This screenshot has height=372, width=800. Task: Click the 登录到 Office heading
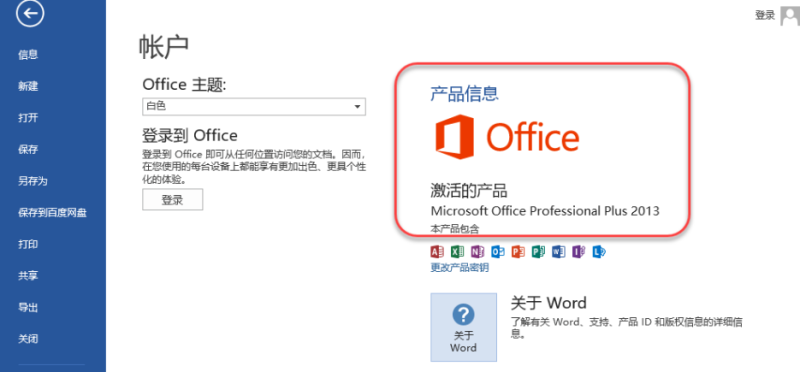click(190, 136)
